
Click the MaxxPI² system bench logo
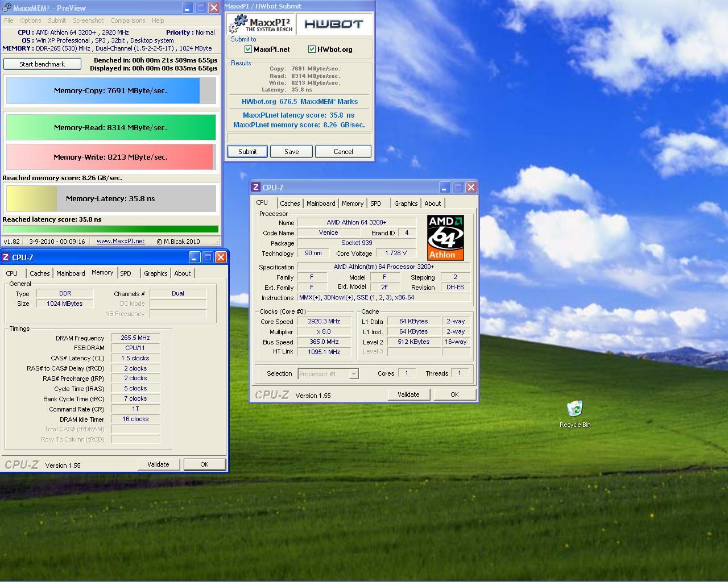point(262,24)
